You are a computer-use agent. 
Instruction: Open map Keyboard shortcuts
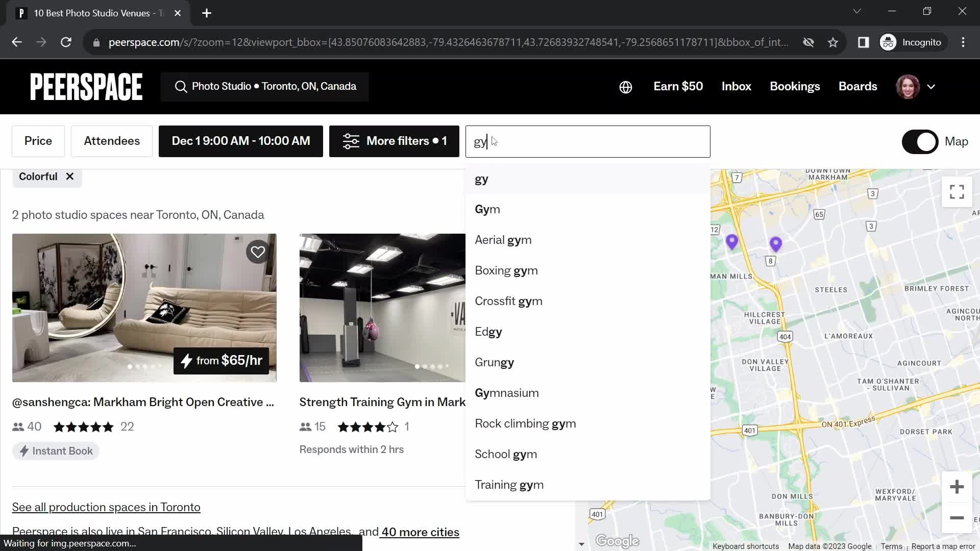pyautogui.click(x=746, y=546)
